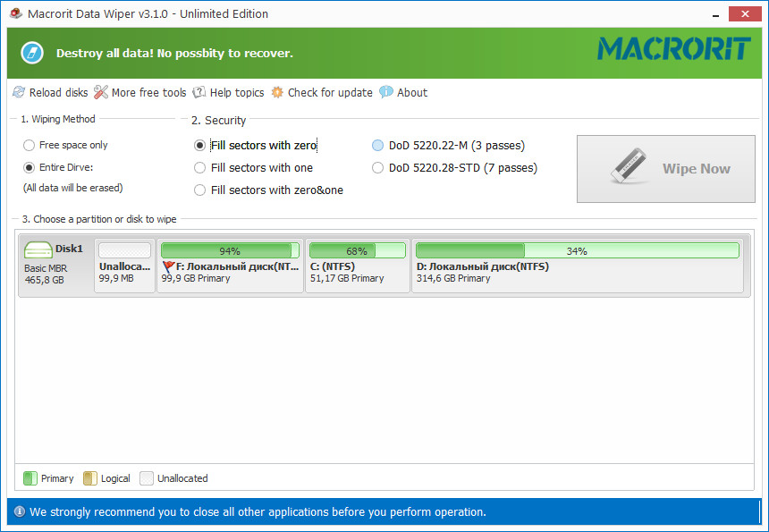Click the Unallocated legend label

click(x=182, y=478)
